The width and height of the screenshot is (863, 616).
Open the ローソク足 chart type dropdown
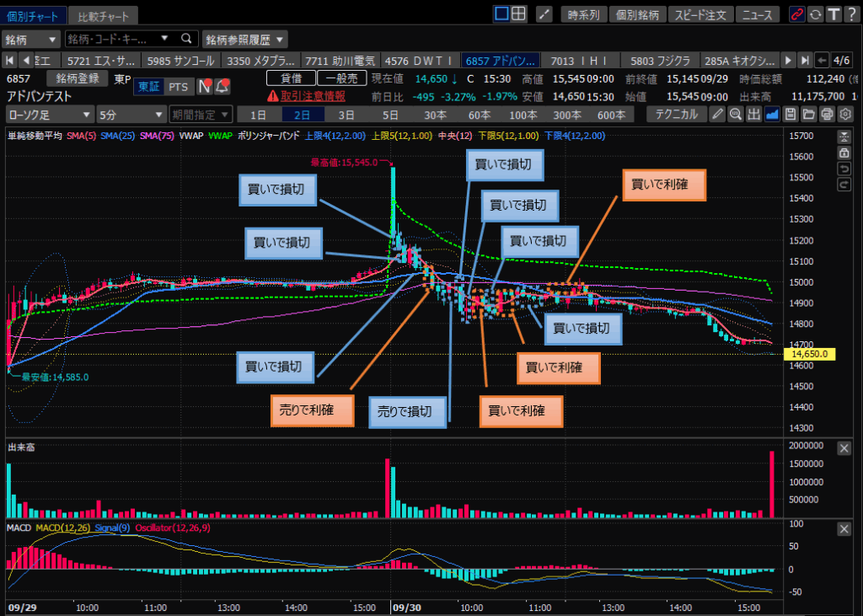pos(50,115)
